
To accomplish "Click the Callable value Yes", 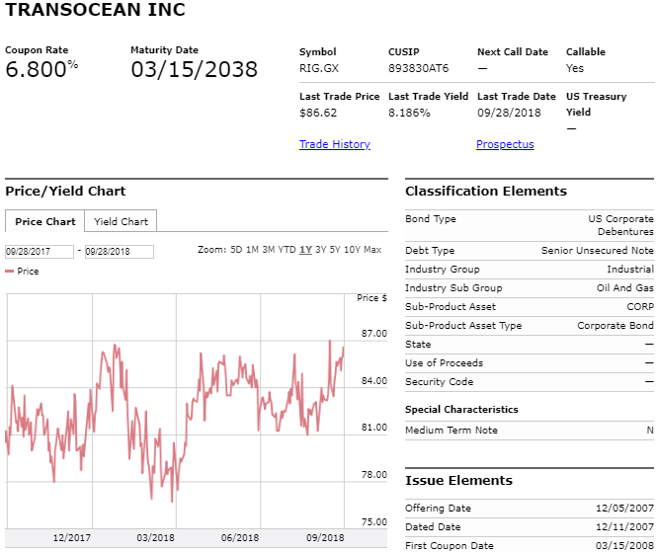I will coord(575,68).
